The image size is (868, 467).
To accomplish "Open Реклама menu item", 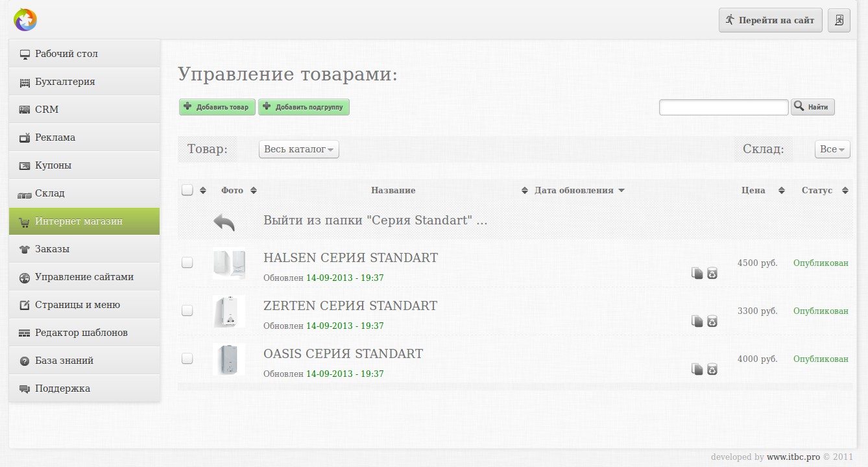I will click(x=84, y=138).
